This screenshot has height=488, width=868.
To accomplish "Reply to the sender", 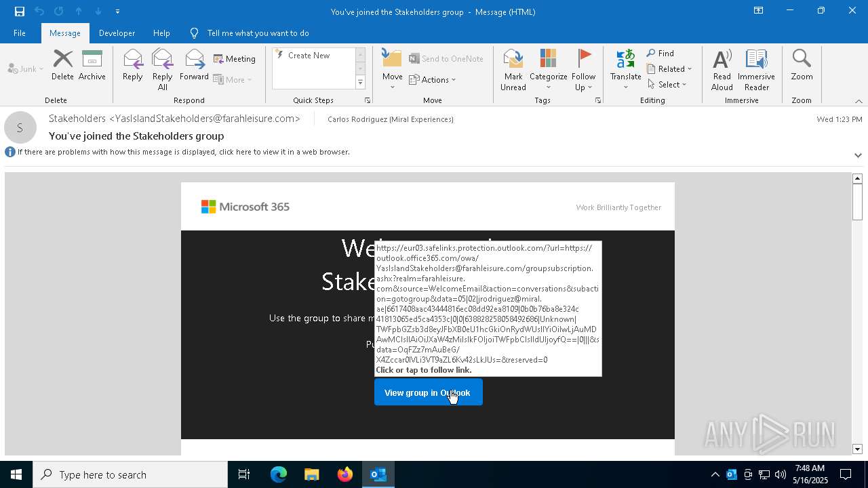I will click(x=133, y=65).
